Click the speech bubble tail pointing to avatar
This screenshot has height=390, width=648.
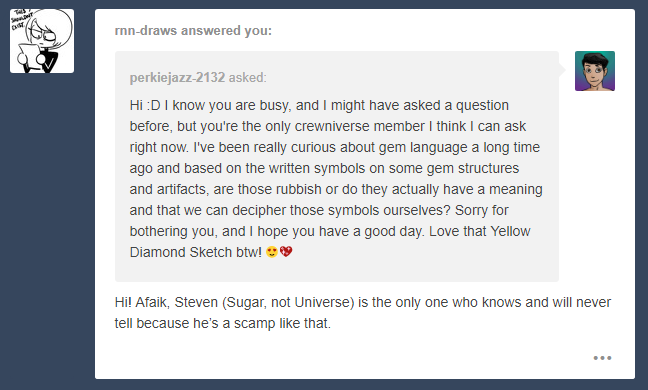click(562, 70)
